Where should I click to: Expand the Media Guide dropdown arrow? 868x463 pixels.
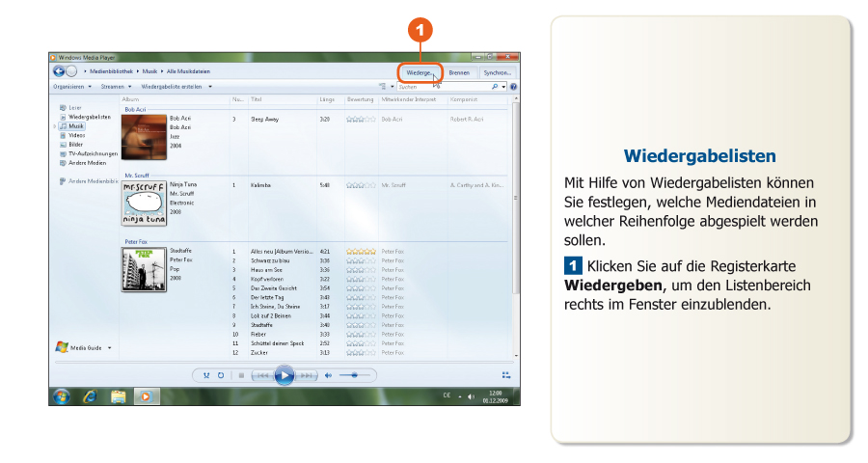(110, 347)
